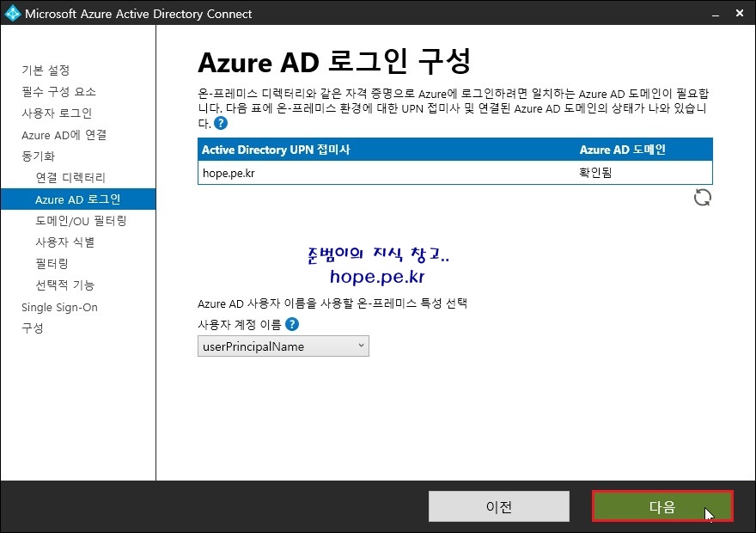Click Azure AD 도메인 column header

623,150
